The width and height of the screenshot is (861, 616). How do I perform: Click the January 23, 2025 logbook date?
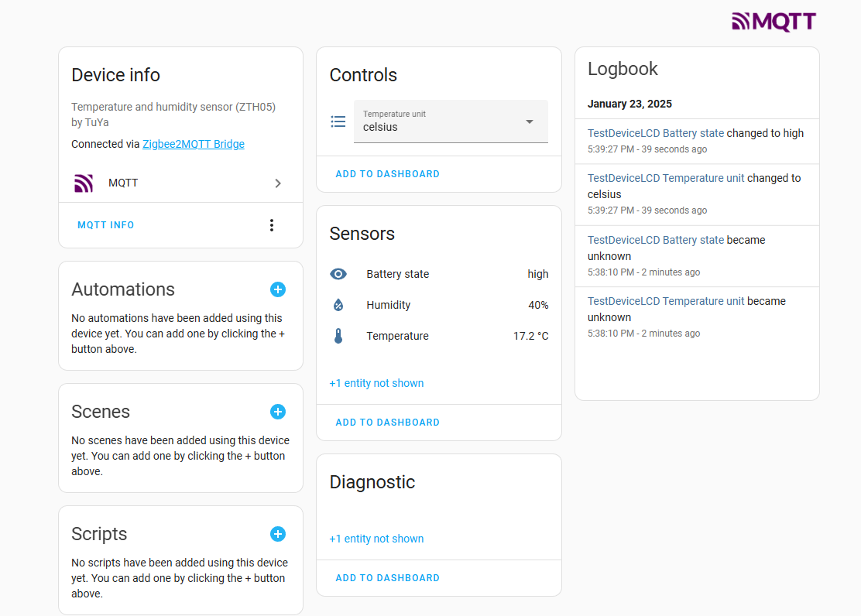pos(629,104)
